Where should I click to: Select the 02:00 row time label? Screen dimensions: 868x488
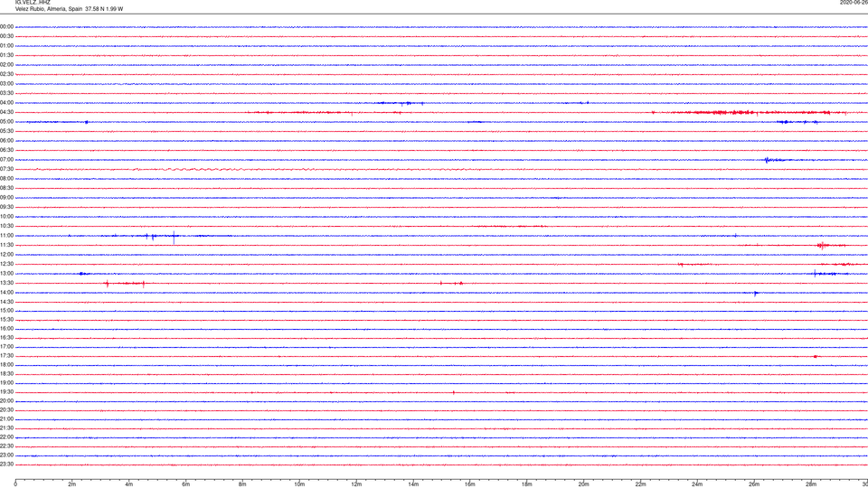click(x=6, y=65)
